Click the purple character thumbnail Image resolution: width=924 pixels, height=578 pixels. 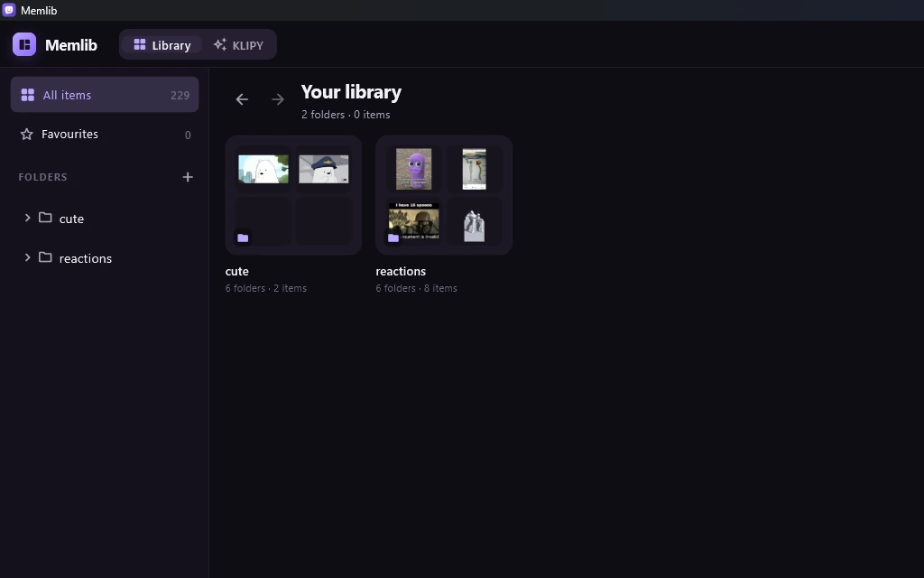[x=413, y=169]
